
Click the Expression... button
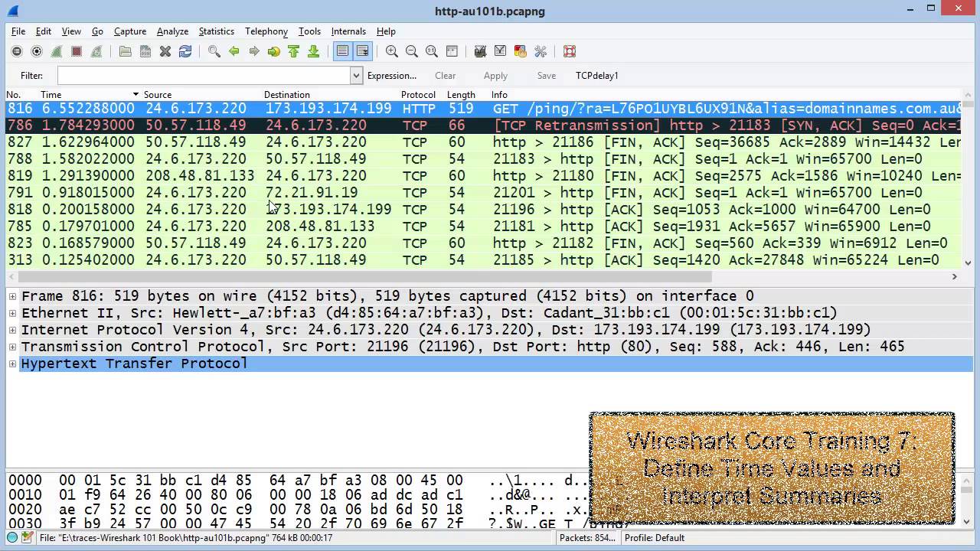coord(392,76)
